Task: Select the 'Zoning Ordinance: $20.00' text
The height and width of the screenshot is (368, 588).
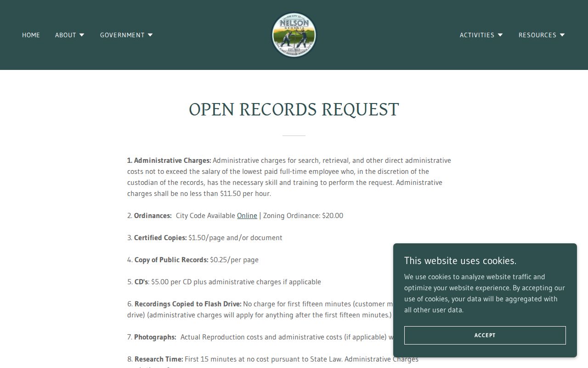Action: [303, 216]
